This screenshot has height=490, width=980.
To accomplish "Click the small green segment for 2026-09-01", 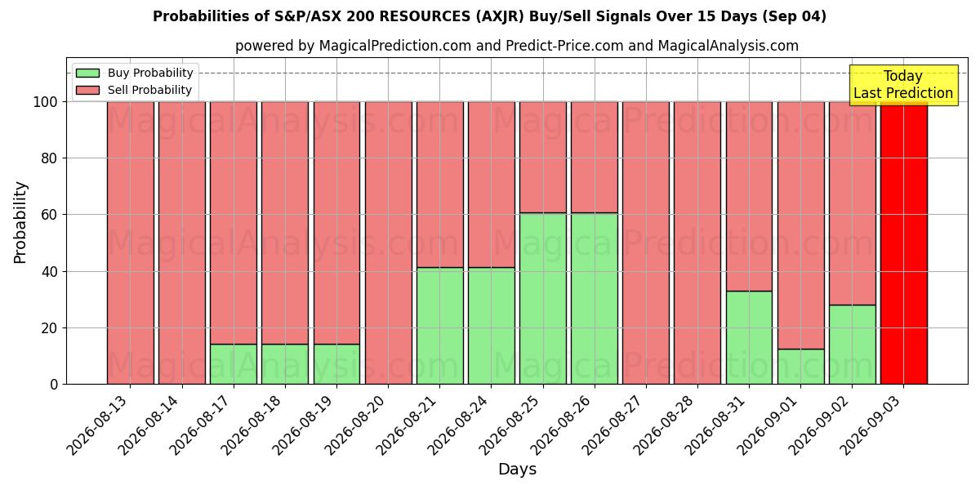I will point(800,367).
